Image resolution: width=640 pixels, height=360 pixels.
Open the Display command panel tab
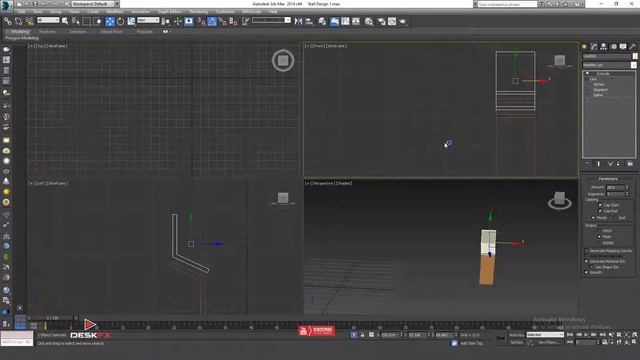[x=623, y=47]
